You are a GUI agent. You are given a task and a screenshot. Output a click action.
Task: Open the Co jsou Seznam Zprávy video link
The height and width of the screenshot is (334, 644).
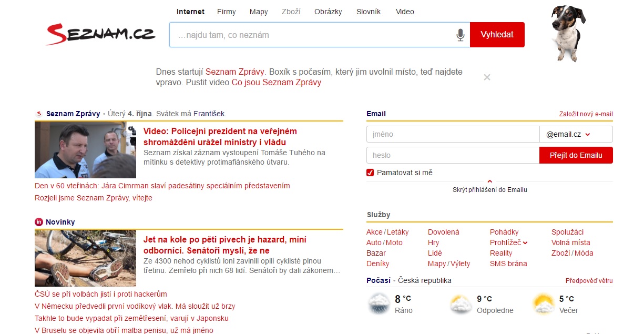pos(276,83)
